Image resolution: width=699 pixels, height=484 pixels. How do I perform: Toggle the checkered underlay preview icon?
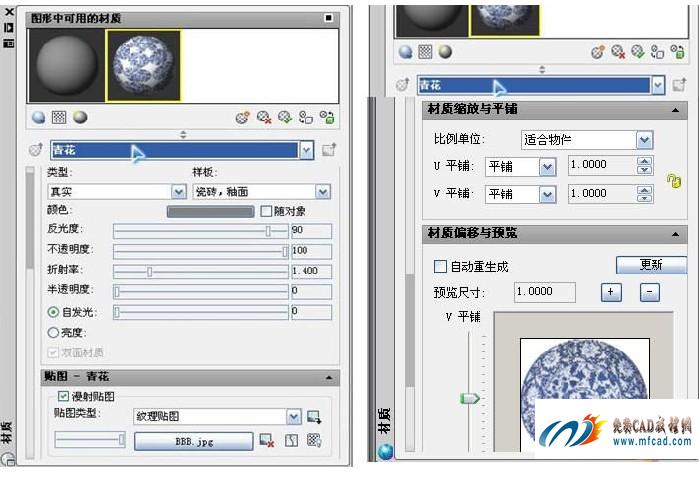[59, 117]
